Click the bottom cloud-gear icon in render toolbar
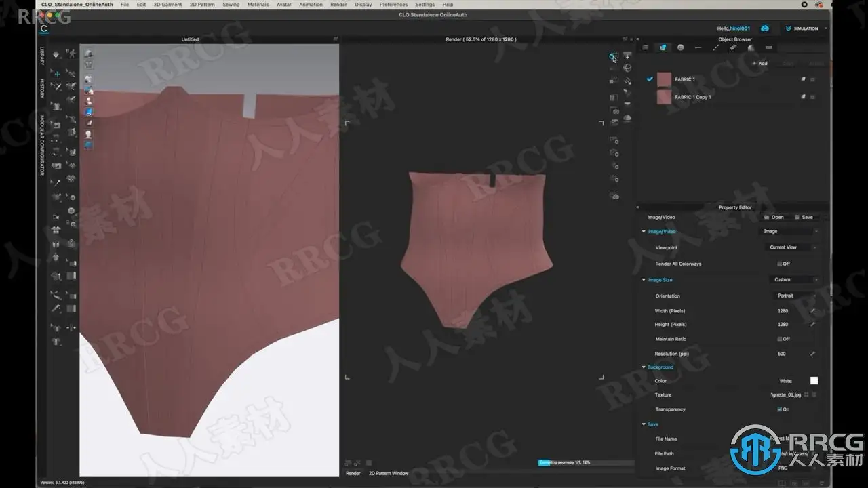 point(615,197)
